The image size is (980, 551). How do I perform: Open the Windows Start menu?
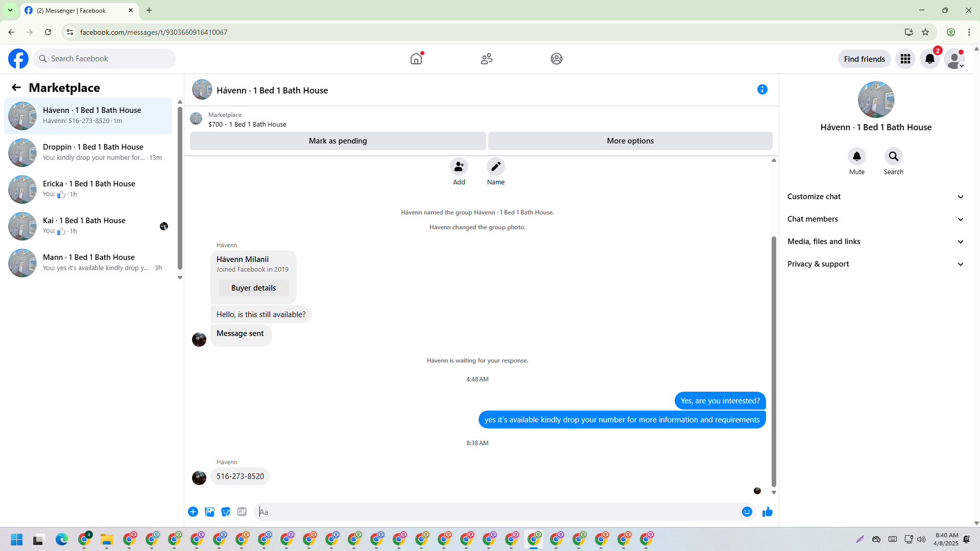[x=17, y=539]
